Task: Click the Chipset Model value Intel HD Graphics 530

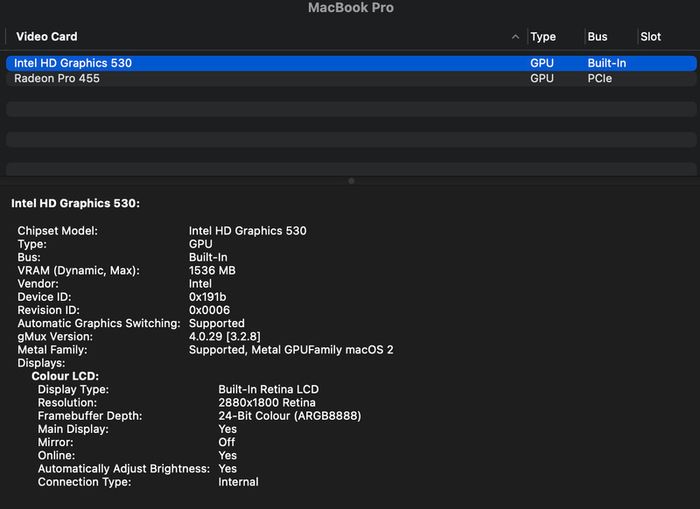Action: (x=247, y=231)
